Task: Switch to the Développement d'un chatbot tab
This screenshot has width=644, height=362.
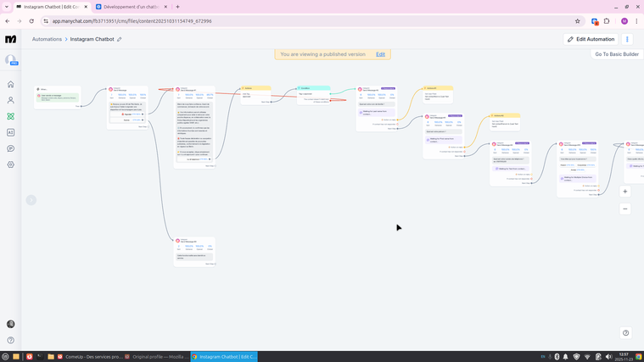Action: (x=127, y=7)
